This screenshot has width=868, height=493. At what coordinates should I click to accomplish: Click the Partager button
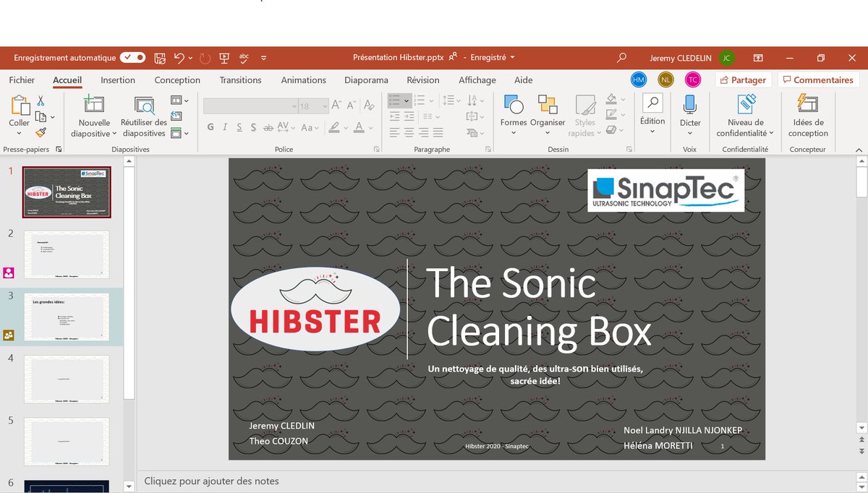click(x=744, y=80)
